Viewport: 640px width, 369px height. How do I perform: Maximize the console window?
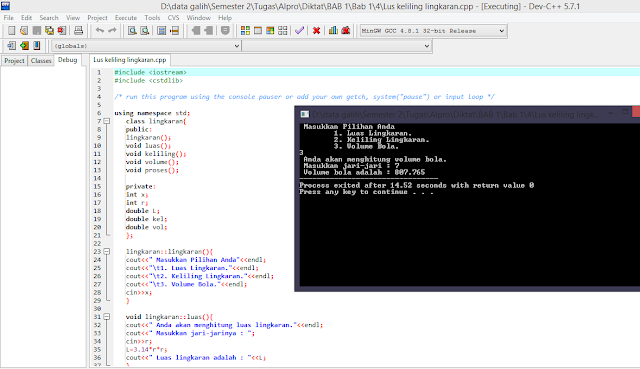[x=625, y=112]
